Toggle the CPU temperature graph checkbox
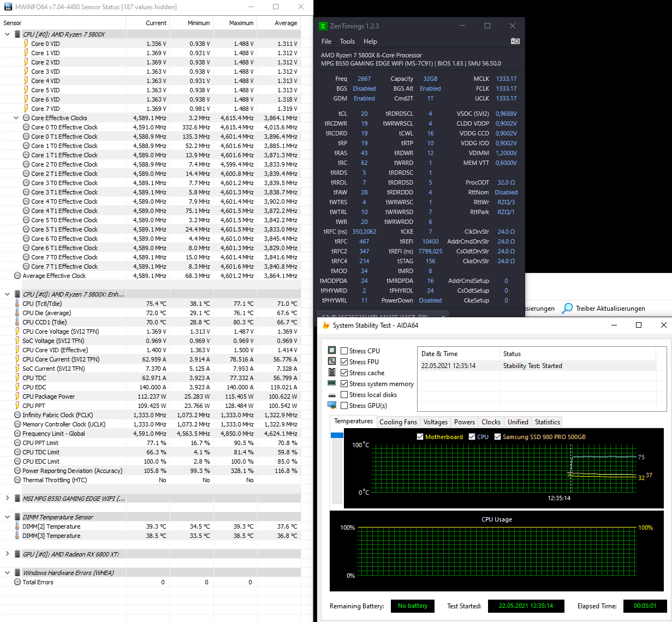672x622 pixels. [x=472, y=437]
